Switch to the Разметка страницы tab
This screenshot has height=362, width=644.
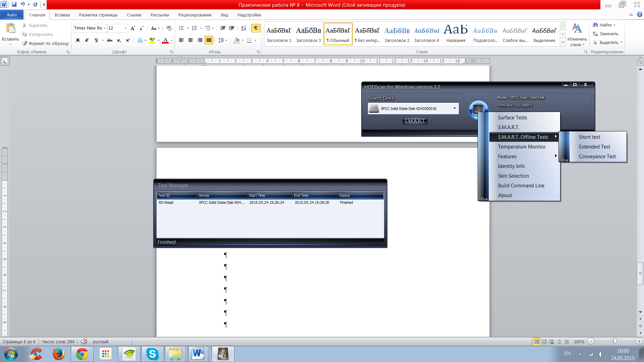coord(98,15)
